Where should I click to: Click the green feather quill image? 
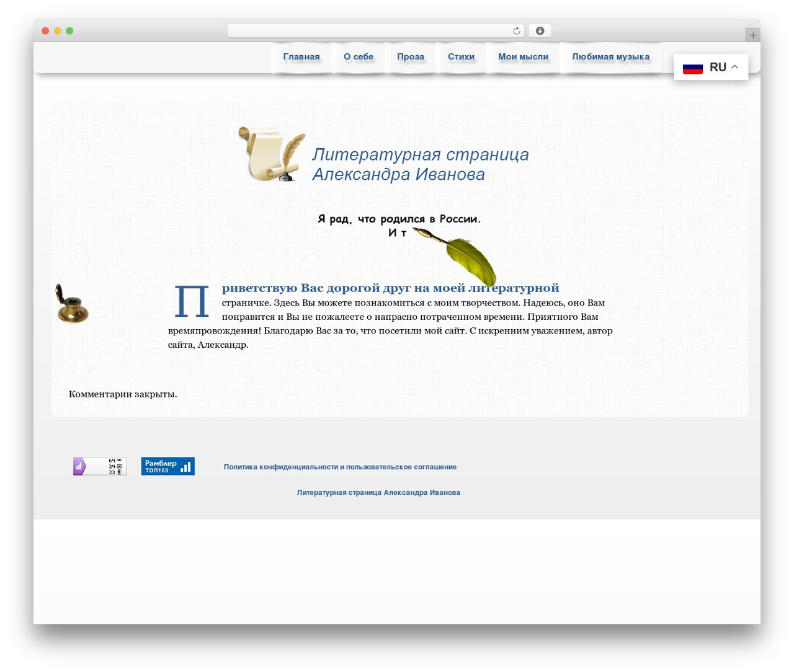(x=455, y=257)
